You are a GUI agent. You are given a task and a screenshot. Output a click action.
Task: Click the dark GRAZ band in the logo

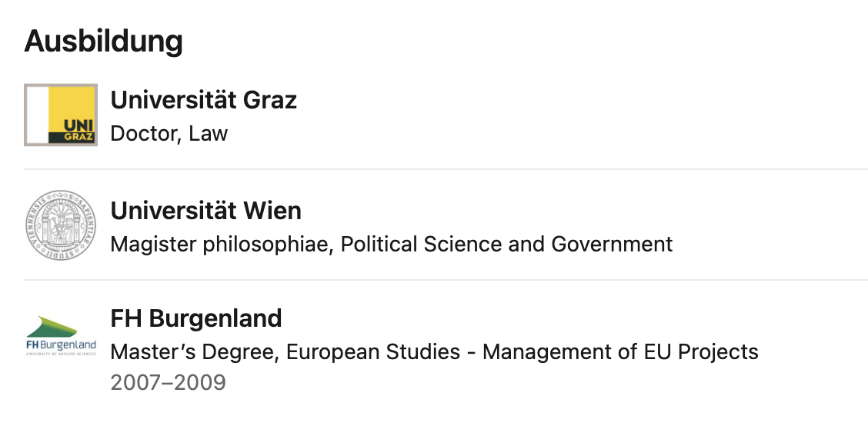click(72, 137)
